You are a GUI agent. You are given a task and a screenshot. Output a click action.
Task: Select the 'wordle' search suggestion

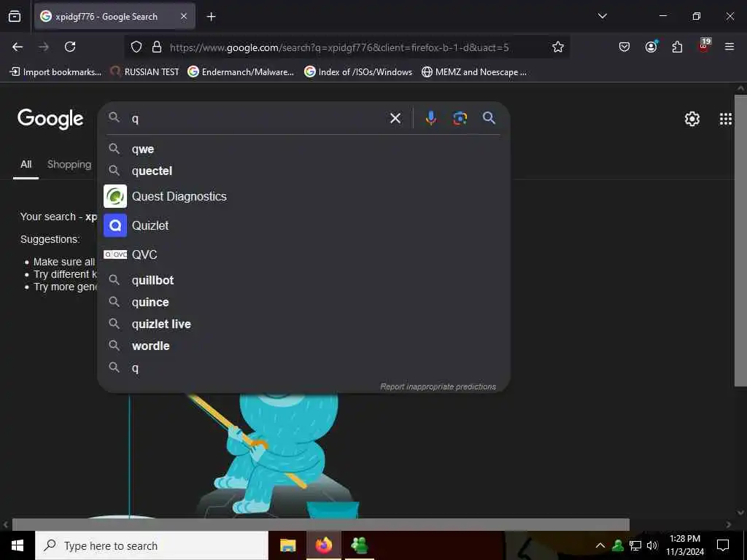click(303, 346)
